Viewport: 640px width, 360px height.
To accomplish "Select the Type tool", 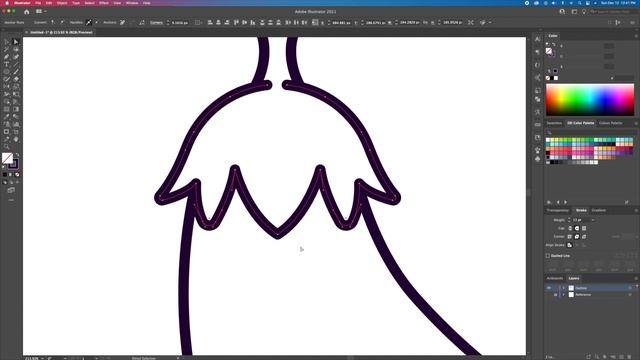I will pyautogui.click(x=7, y=64).
